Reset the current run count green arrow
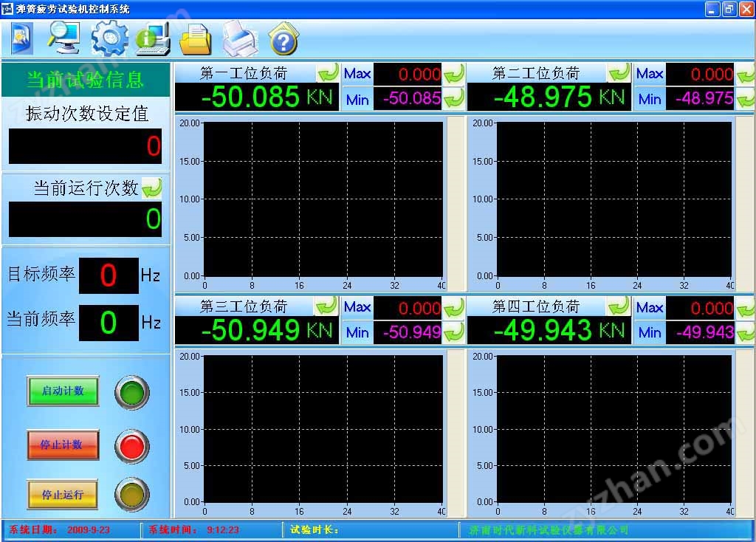The image size is (756, 542). click(152, 188)
